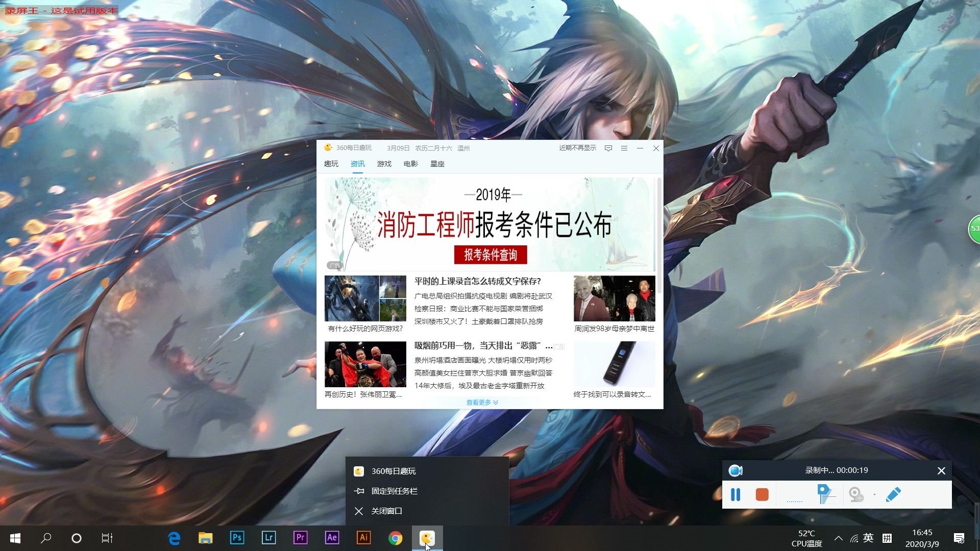Open headline 平时的上课录音怎么转成文字保存?

(477, 281)
